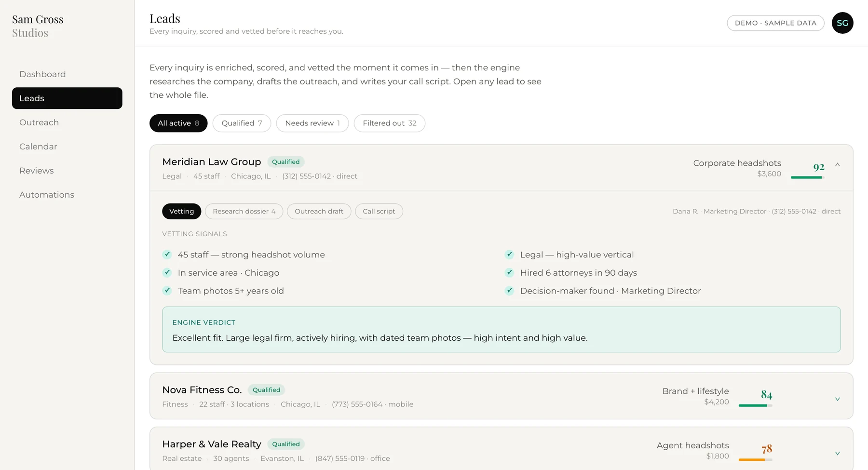
Task: Filter leads by Needs review
Action: click(x=312, y=123)
